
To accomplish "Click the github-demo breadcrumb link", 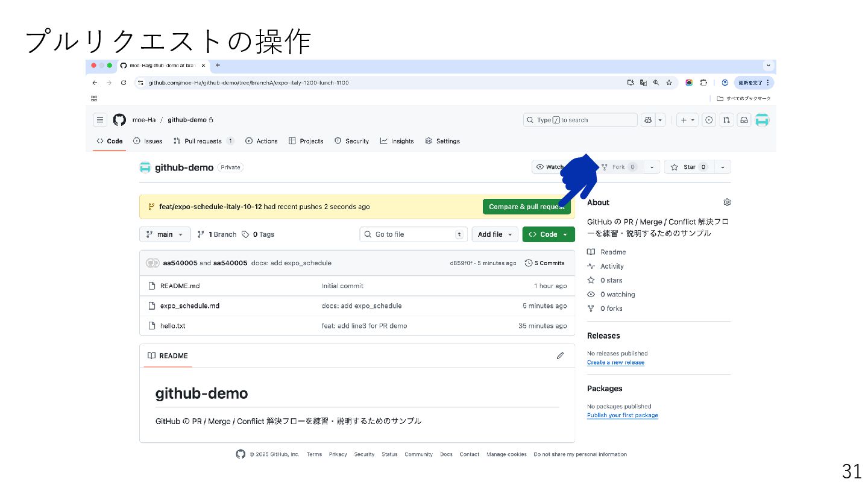I will pos(187,120).
